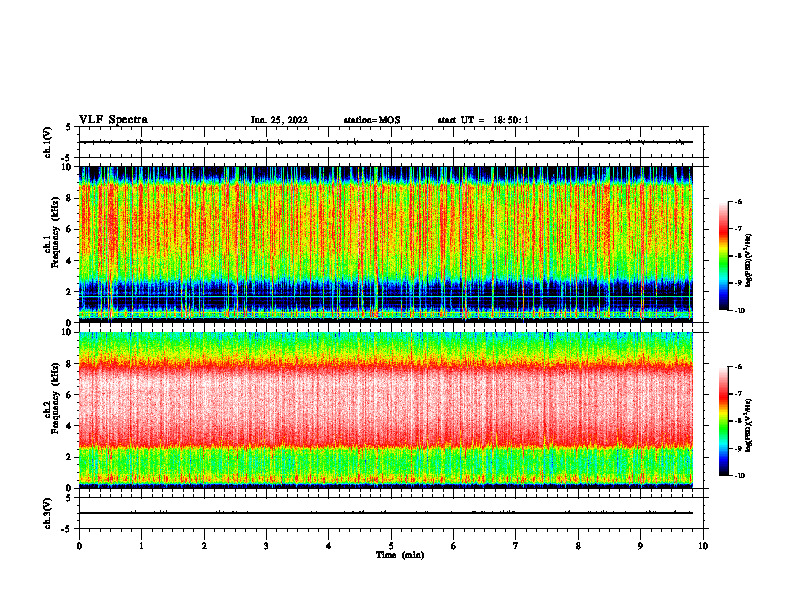Image resolution: width=792 pixels, height=612 pixels.
Task: Click the ch.1 frequency tick label "4"
Action: [x=70, y=261]
